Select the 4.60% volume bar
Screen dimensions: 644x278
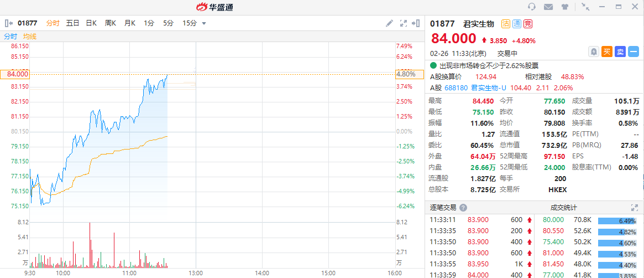pos(617,243)
